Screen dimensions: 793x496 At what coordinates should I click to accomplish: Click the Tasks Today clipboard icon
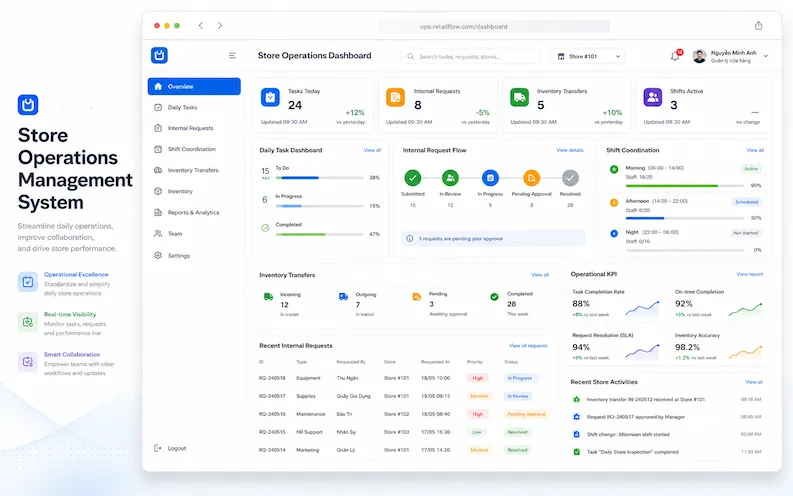point(270,97)
